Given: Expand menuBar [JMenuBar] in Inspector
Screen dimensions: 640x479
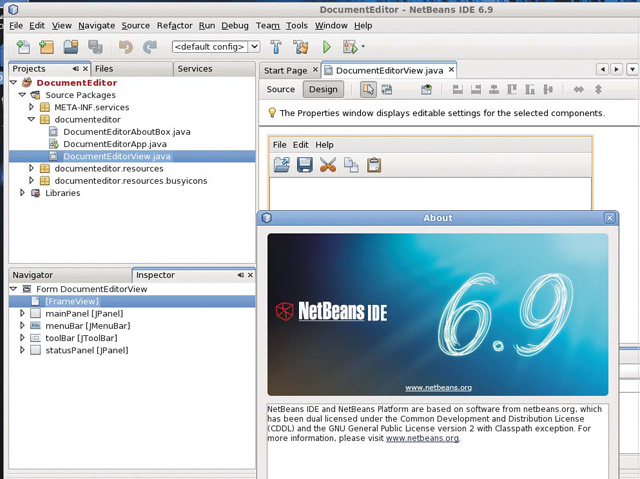Looking at the screenshot, I should (x=22, y=326).
